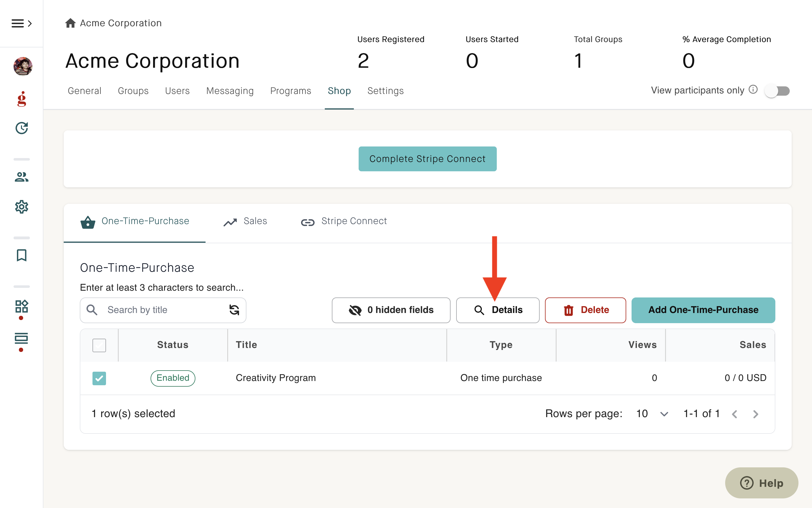Open the gear settings sidebar icon
This screenshot has height=508, width=812.
click(x=21, y=207)
